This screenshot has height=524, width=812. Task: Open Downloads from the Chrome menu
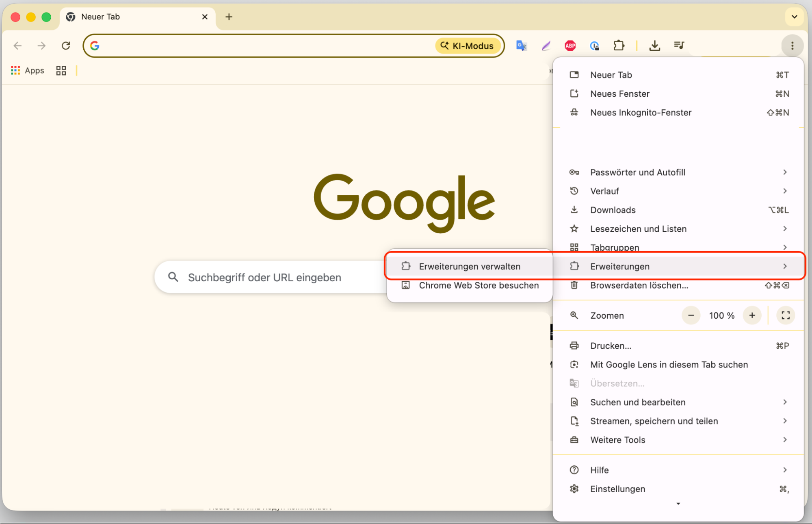click(678, 210)
